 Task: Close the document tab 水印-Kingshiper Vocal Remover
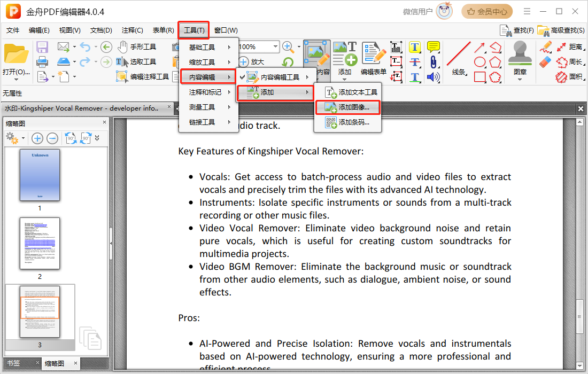(169, 107)
